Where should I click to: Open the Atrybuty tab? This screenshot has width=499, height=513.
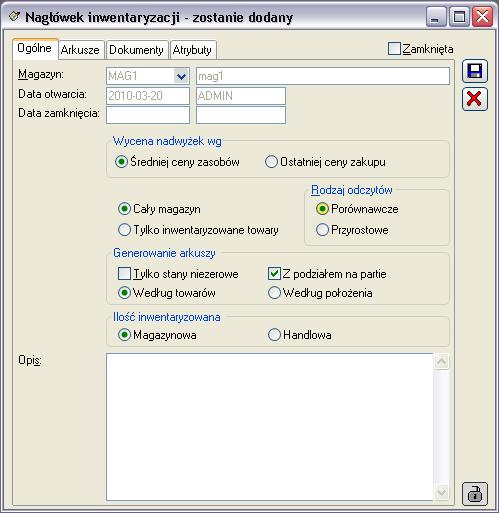192,50
